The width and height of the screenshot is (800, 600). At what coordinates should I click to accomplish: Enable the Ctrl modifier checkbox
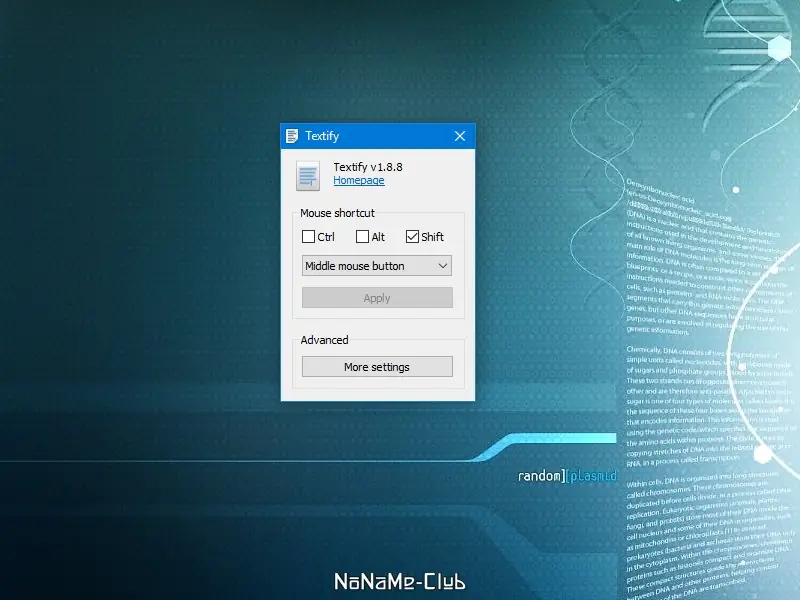click(x=308, y=237)
